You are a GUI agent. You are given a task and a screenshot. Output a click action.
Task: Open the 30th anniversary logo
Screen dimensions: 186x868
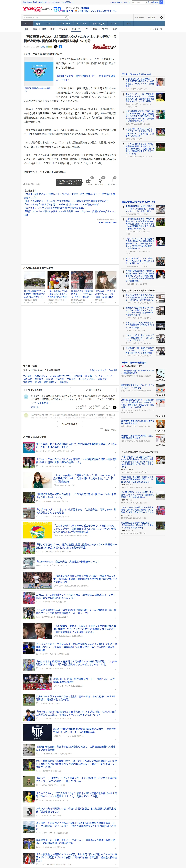pos(59,9)
